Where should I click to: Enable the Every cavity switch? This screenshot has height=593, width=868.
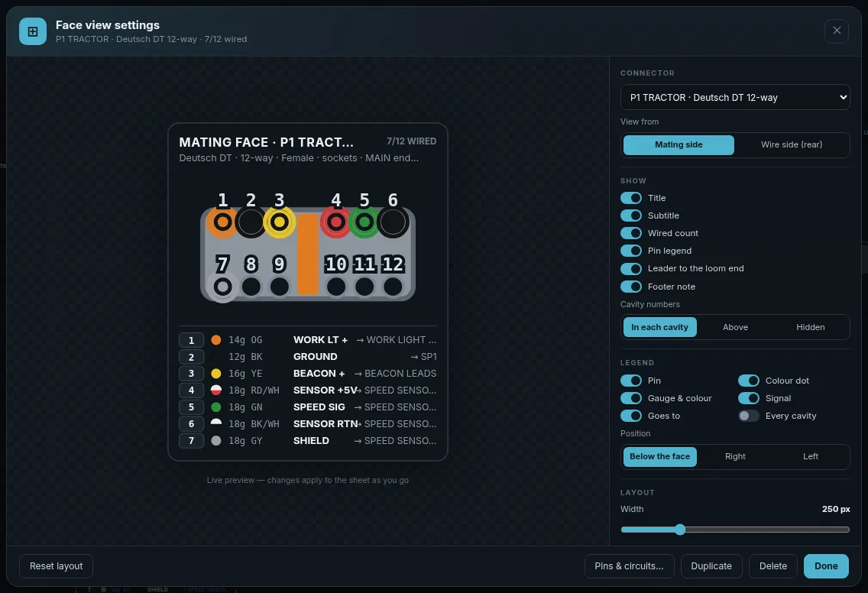749,416
